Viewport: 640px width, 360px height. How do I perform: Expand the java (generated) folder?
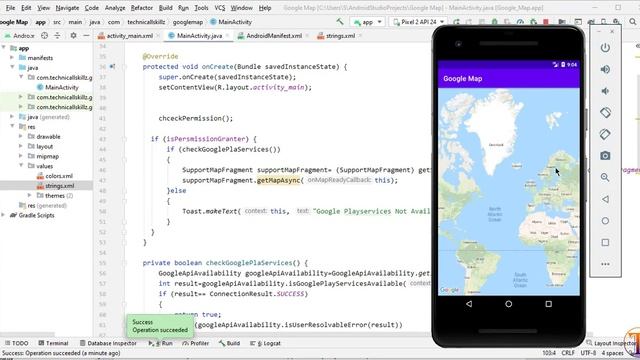tap(12, 117)
